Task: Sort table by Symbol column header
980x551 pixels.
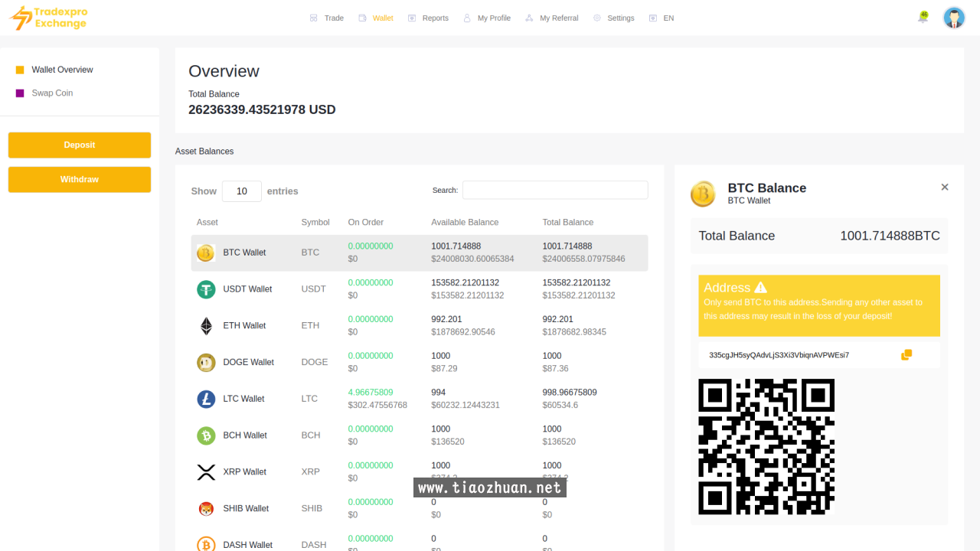Action: (315, 223)
